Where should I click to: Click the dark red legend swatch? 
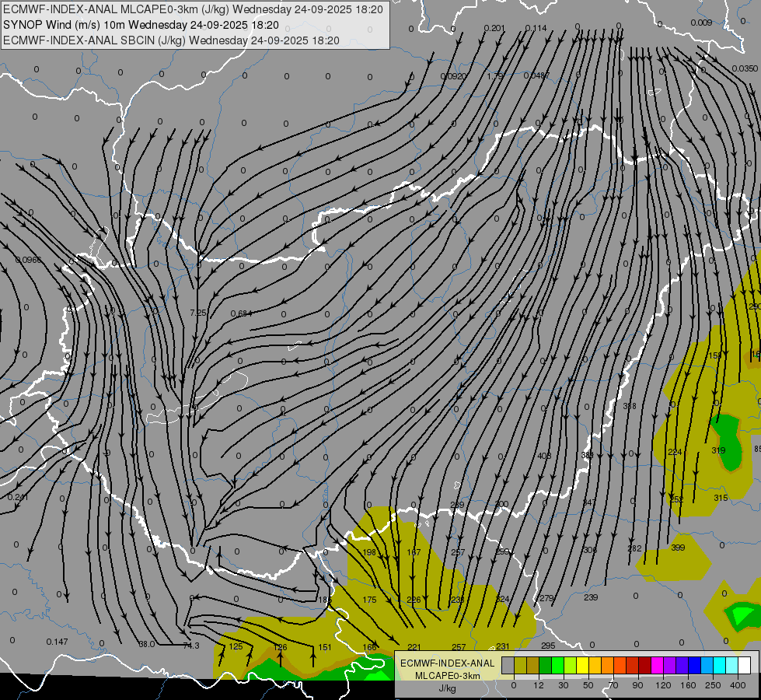pyautogui.click(x=644, y=665)
